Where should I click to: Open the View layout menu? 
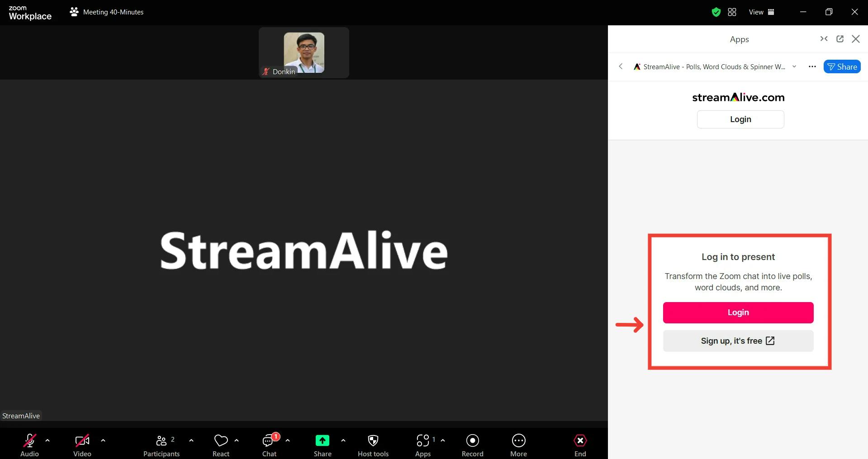[x=762, y=12]
